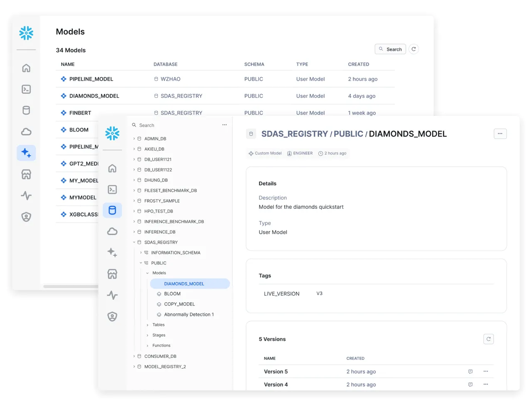Viewport: 532px width, 406px height.
Task: Click the Search button in Models window
Action: pos(390,49)
